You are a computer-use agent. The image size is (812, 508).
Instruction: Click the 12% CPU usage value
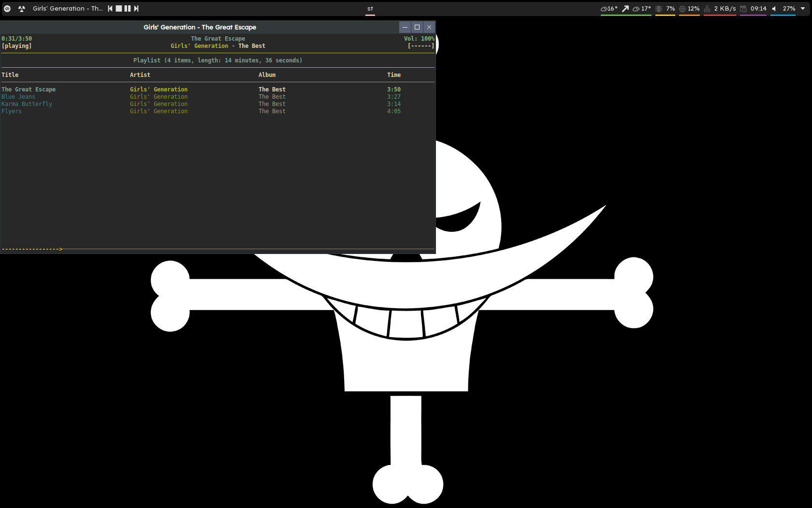[x=694, y=9]
